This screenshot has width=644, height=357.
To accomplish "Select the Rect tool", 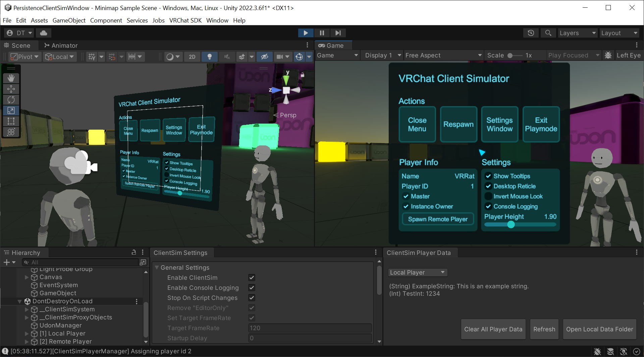I will click(11, 121).
